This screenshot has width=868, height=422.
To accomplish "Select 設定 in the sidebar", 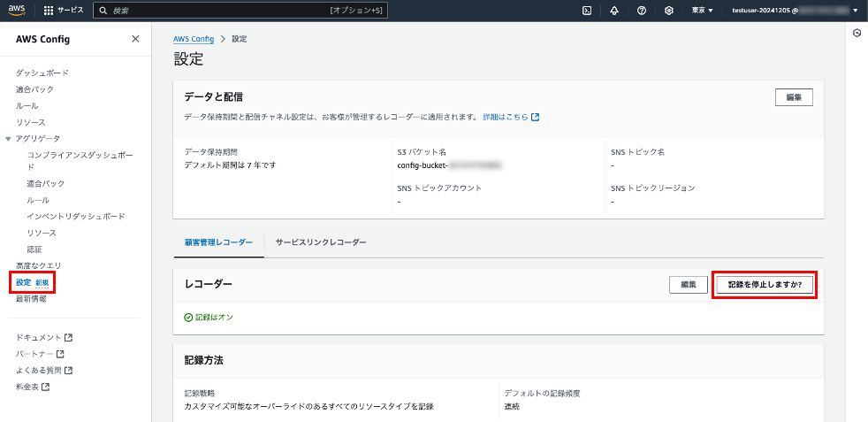I will [23, 282].
